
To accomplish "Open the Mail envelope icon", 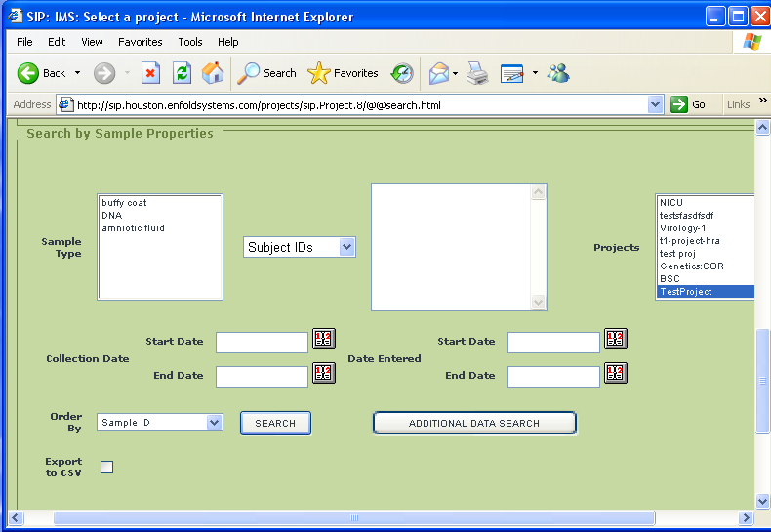I will click(438, 73).
